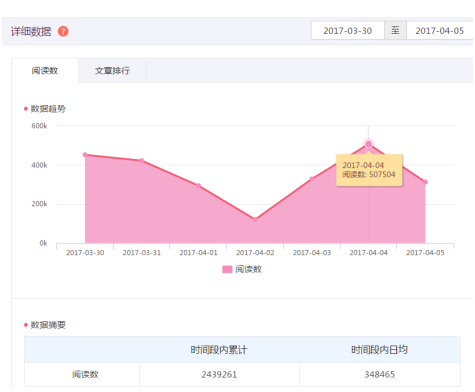Switch to the 阅读数 tab
Viewport: 475px width, 392px height.
[45, 71]
